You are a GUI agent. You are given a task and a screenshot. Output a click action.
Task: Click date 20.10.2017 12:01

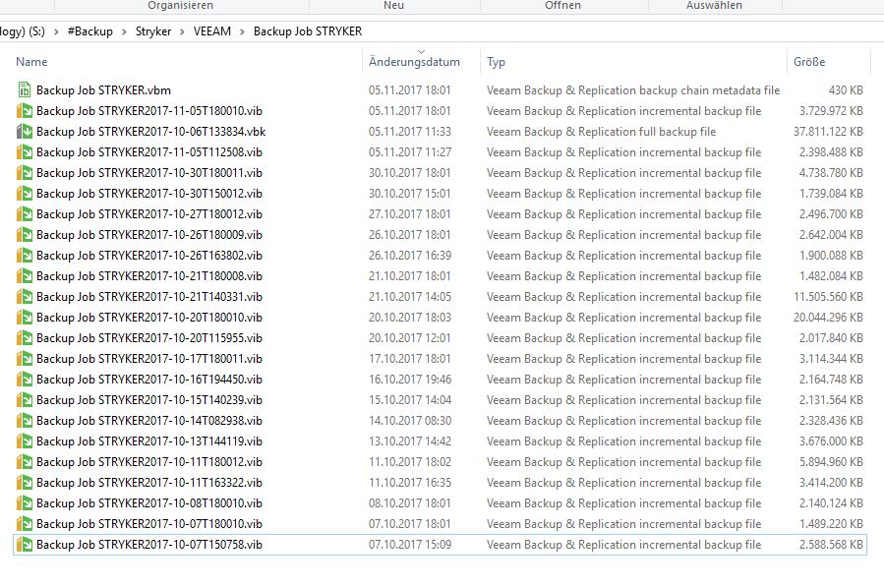point(410,338)
